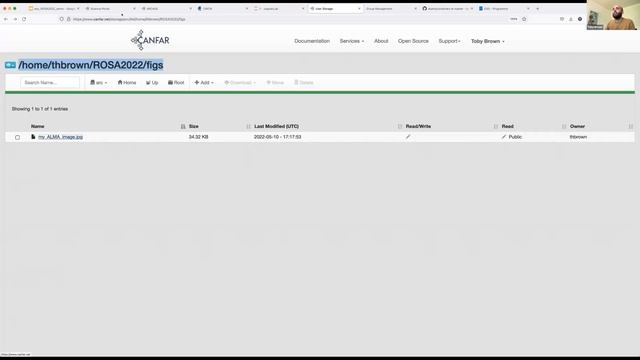Click the sort handle before Read/Write column

point(400,127)
